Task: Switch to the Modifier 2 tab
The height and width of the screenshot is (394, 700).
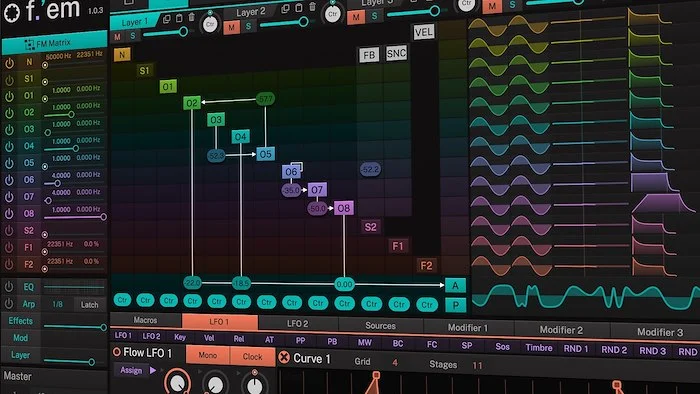Action: click(561, 330)
